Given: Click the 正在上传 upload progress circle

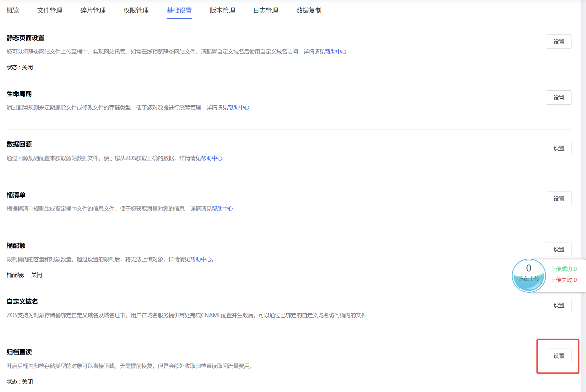Looking at the screenshot, I should pyautogui.click(x=529, y=275).
